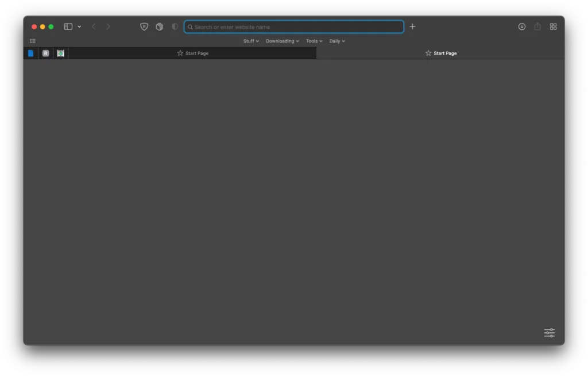Show downloads with the download arrow icon

(x=521, y=26)
